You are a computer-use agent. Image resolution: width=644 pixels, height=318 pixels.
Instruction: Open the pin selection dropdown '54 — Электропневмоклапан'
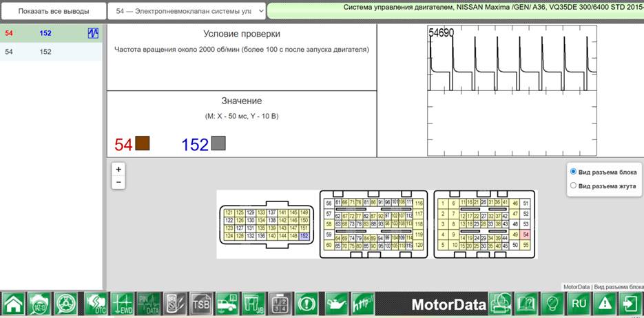pos(187,12)
